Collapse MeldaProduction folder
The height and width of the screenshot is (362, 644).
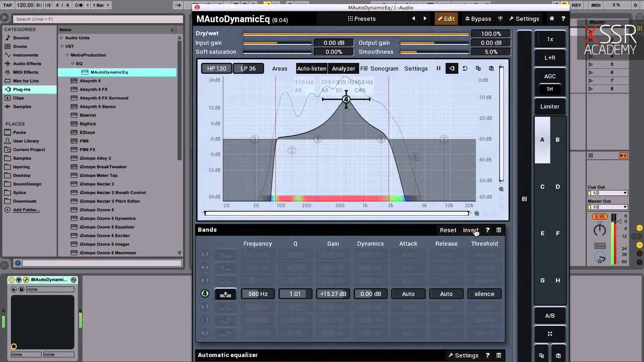tap(67, 55)
